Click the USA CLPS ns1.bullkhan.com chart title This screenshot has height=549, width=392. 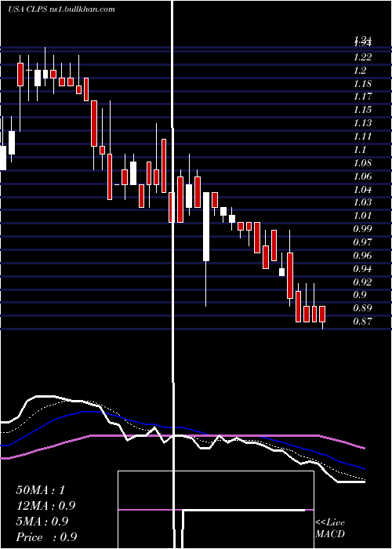point(62,9)
